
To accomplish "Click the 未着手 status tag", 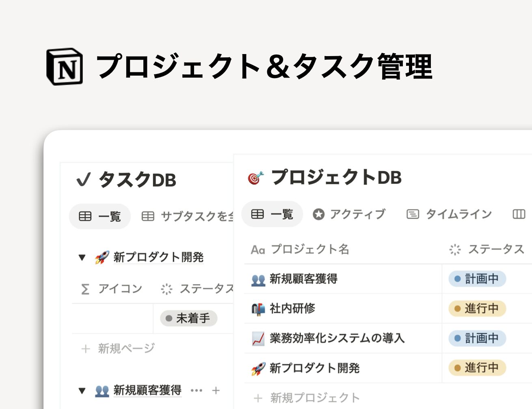I will 189,318.
